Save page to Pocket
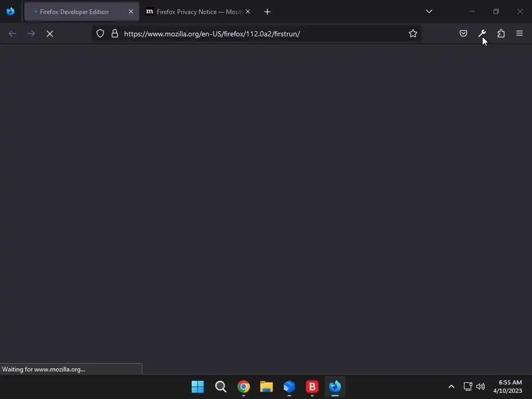The width and height of the screenshot is (532, 399). point(463,33)
